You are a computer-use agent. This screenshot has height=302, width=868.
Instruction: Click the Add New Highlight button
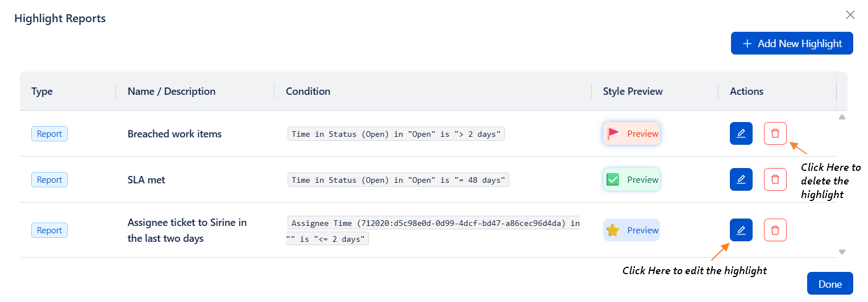[x=791, y=44]
